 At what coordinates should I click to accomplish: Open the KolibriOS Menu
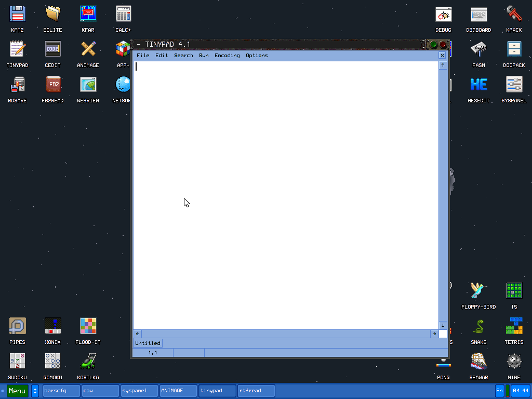point(17,390)
